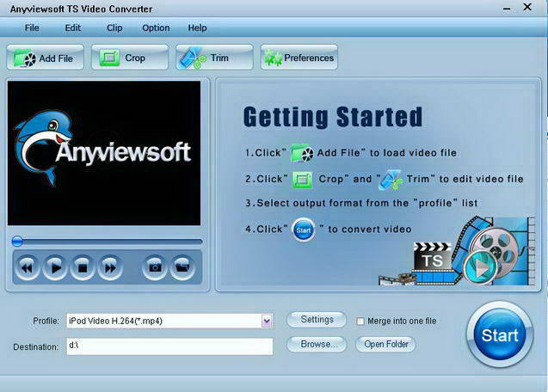Viewport: 548px width, 392px height.
Task: Click the Destination path input field
Action: [x=169, y=346]
